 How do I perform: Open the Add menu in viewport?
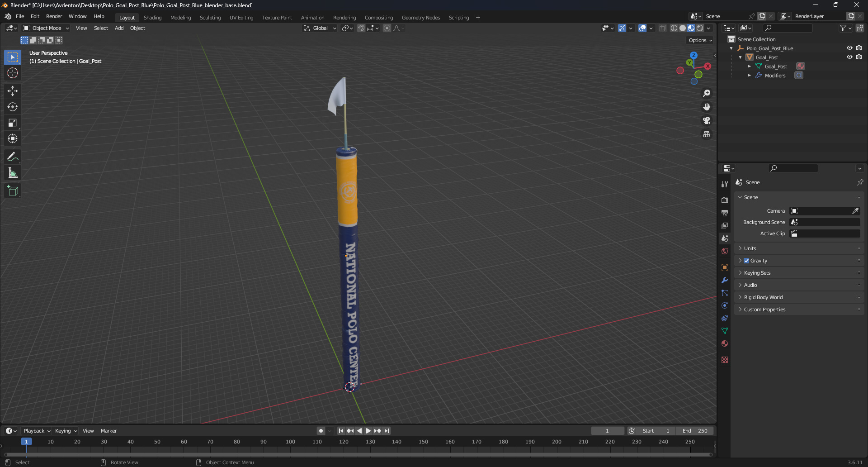[119, 28]
